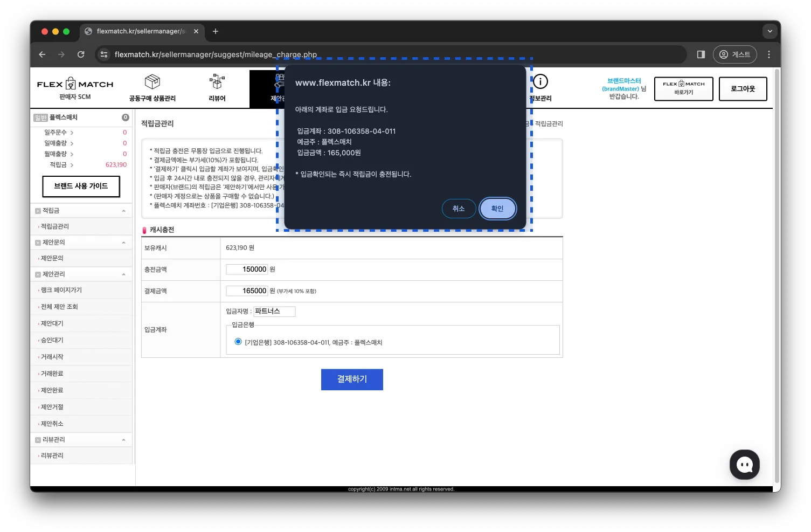Click the 623,190 적립금 value in sidebar
Viewport: 811px width, 532px height.
coord(116,165)
